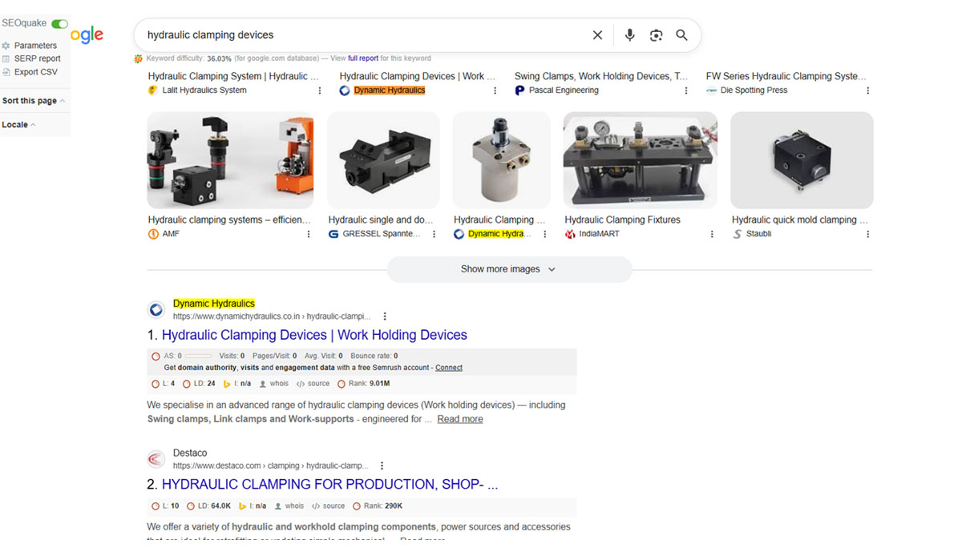Image resolution: width=962 pixels, height=560 pixels.
Task: Open the Dynamic Hydraulics swing clamp thumbnail
Action: [x=501, y=160]
